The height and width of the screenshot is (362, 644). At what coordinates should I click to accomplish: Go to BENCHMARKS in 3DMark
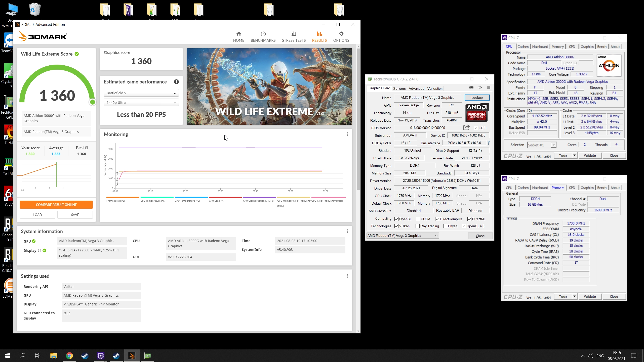click(x=263, y=37)
